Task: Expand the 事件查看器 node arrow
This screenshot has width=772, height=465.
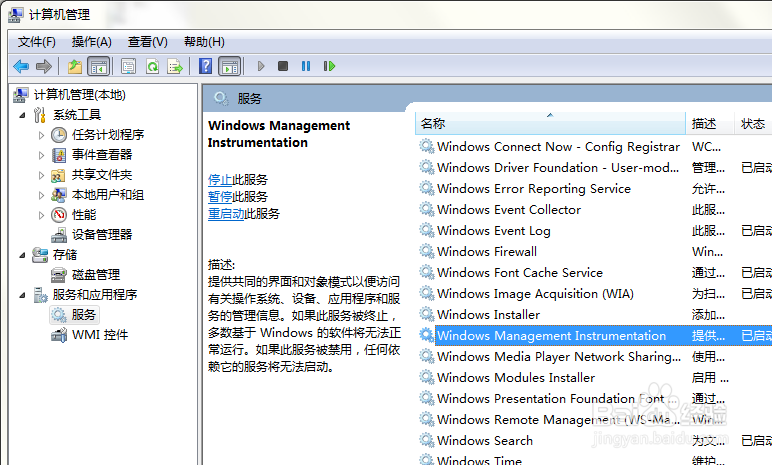Action: (x=41, y=155)
